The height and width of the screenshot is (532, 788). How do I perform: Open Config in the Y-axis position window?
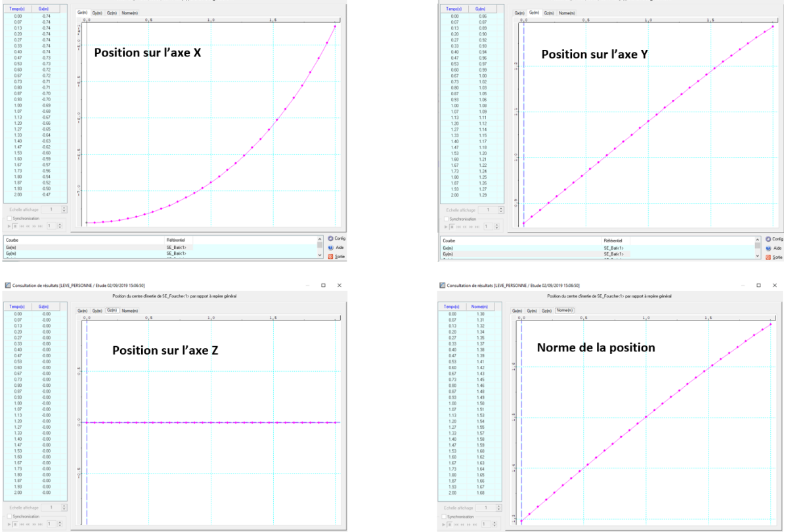pos(774,239)
